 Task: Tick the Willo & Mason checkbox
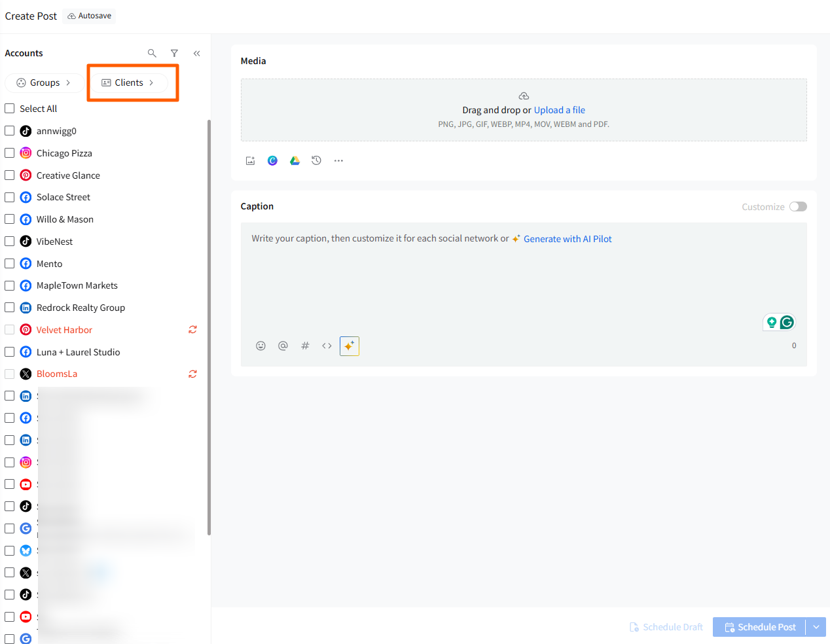(x=10, y=219)
